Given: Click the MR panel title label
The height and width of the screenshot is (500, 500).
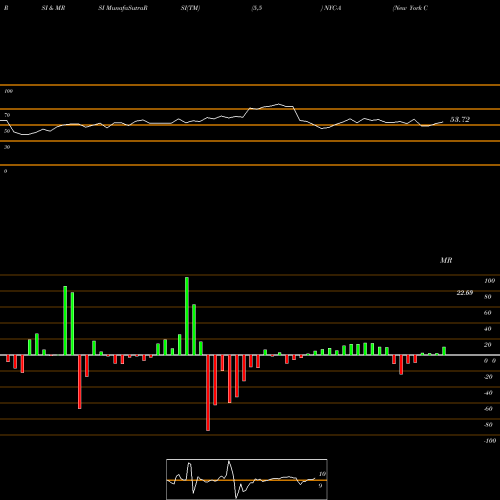Looking at the screenshot, I should pos(446,260).
